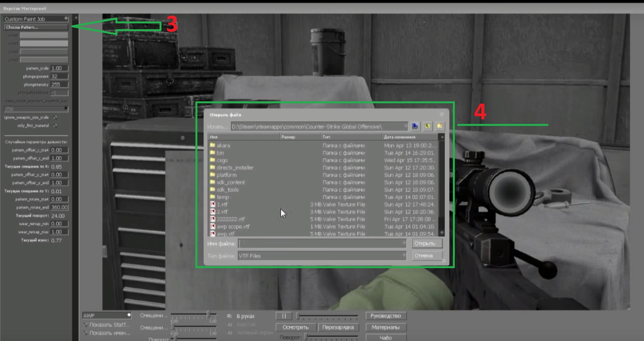This screenshot has height=341, width=644.
Task: Edit pattern_offset_x_end field
Action: (x=59, y=158)
